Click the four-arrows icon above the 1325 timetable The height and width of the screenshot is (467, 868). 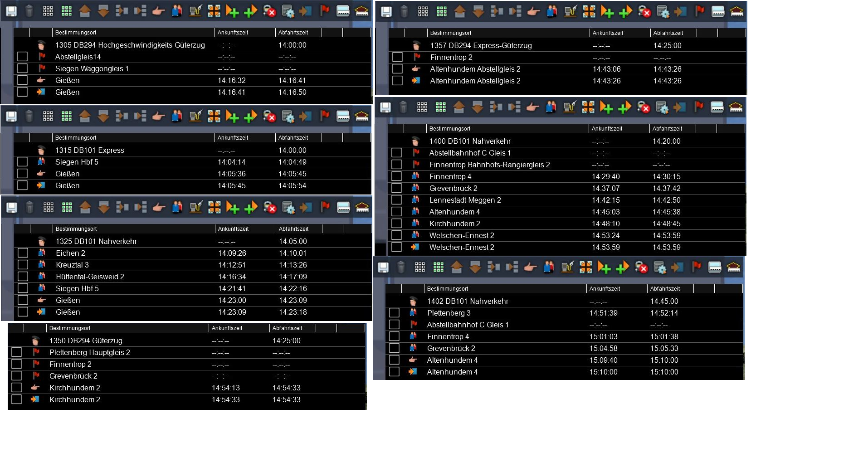215,208
